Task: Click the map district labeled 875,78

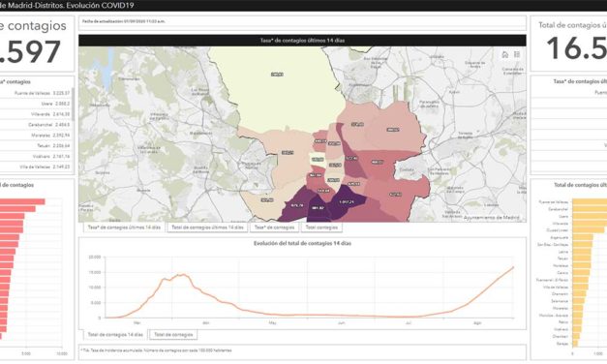Action: (296, 205)
